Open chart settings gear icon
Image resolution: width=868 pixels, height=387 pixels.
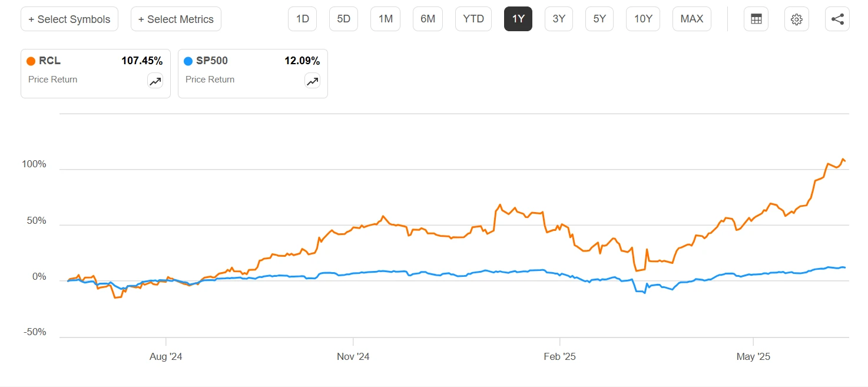(797, 19)
